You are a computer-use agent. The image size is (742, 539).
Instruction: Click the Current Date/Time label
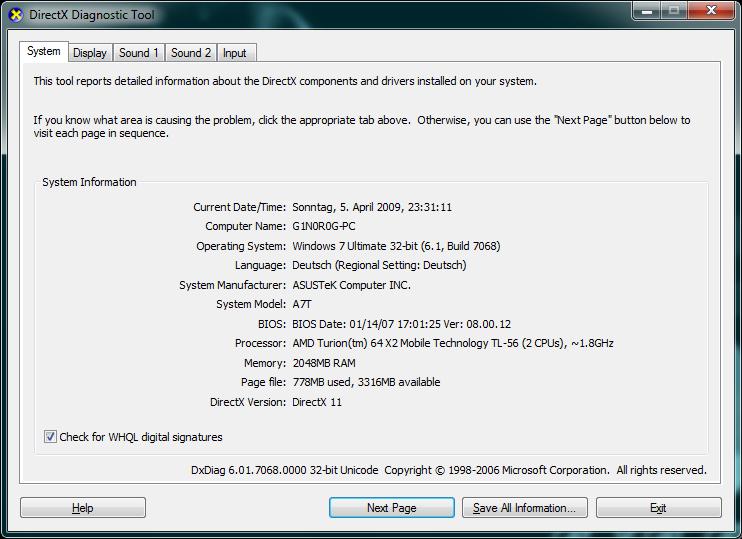click(239, 207)
